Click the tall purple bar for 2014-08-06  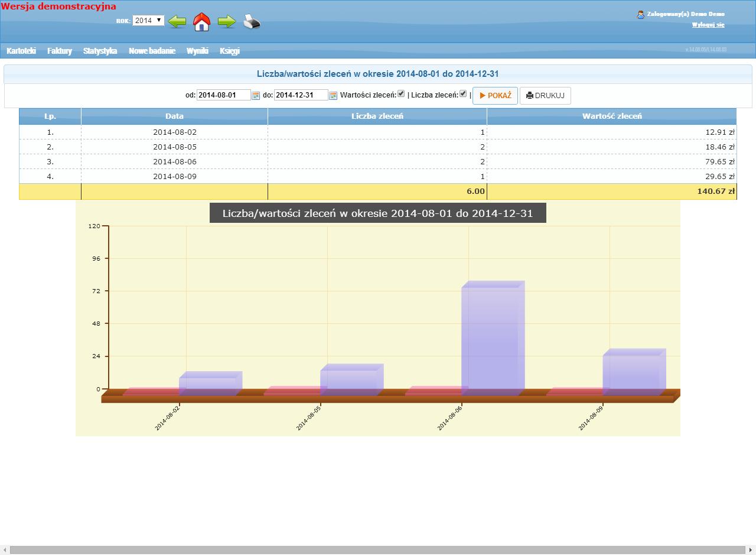click(x=493, y=338)
